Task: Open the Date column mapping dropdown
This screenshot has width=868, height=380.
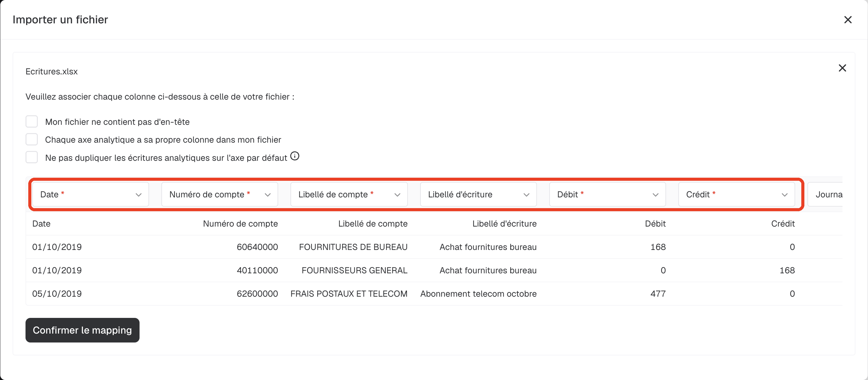Action: (91, 194)
